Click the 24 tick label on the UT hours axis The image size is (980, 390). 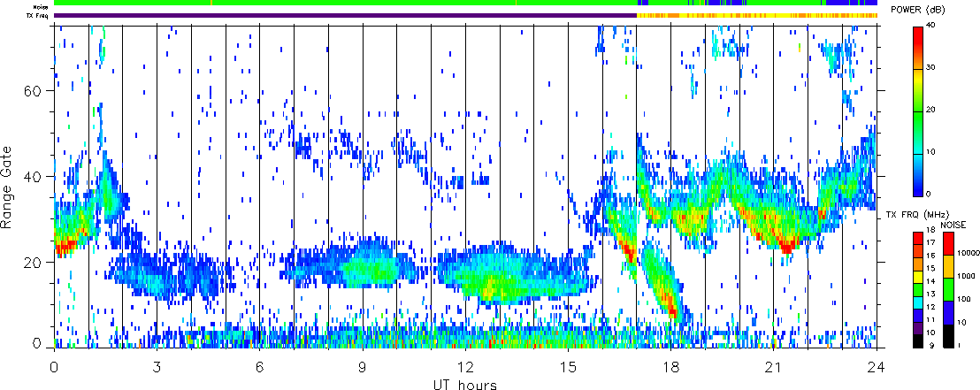point(877,367)
